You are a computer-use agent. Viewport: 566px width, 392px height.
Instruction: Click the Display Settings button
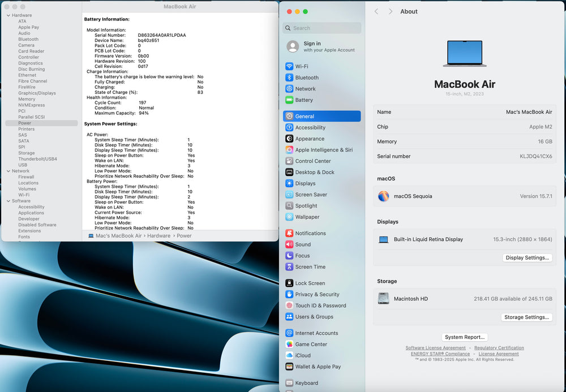[527, 258]
